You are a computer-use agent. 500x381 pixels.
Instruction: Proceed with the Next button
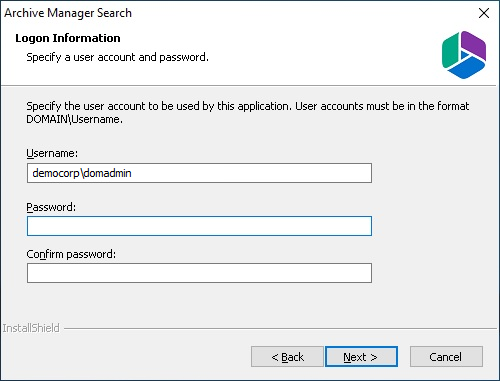(361, 357)
